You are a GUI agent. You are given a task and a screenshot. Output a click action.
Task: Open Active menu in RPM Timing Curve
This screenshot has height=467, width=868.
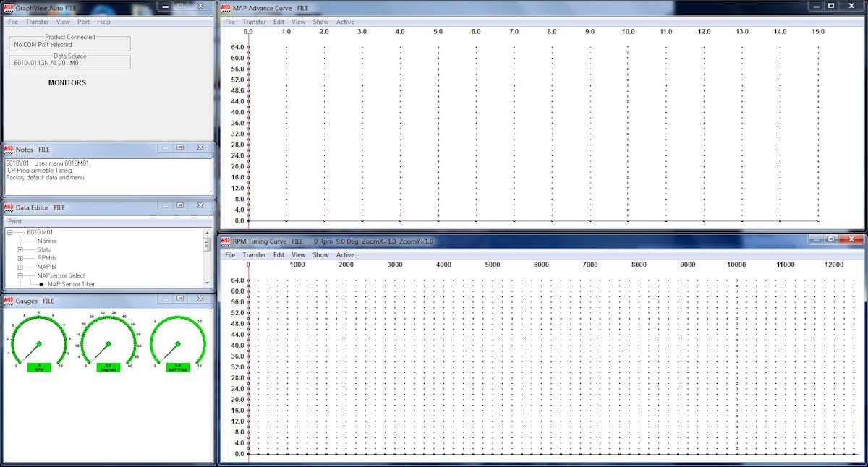pyautogui.click(x=345, y=254)
